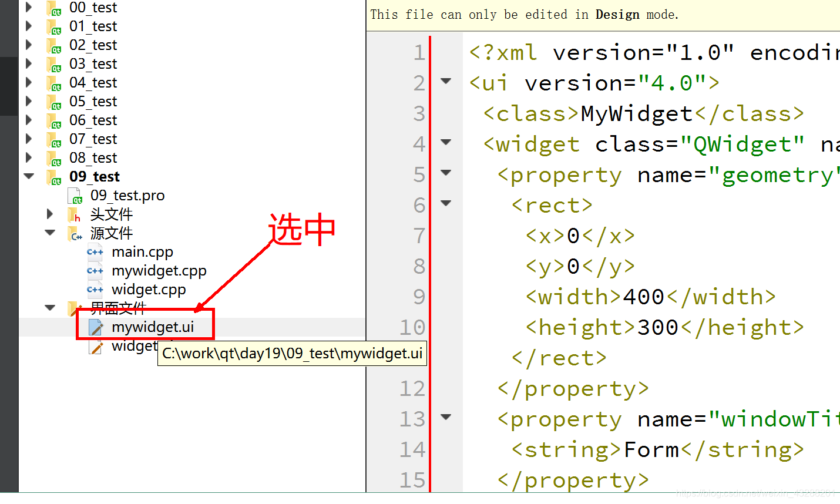Click the 源文件 C++ source folder icon

tap(75, 234)
